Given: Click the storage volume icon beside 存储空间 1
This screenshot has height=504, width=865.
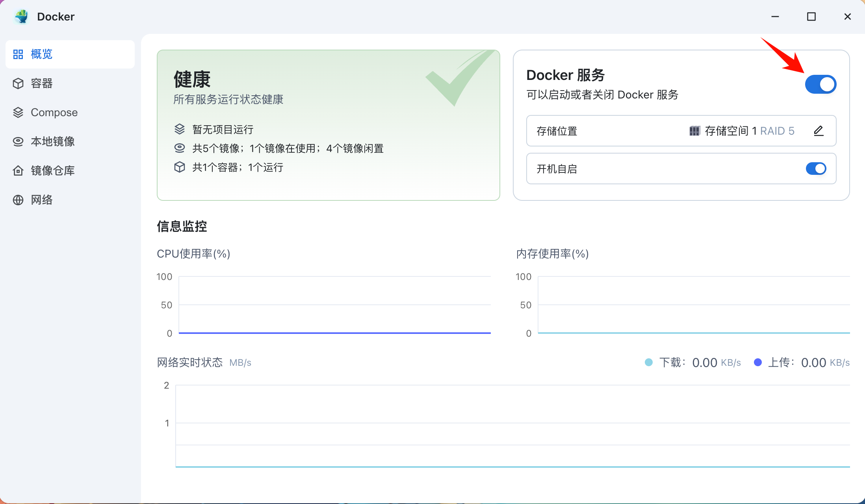Looking at the screenshot, I should (694, 131).
